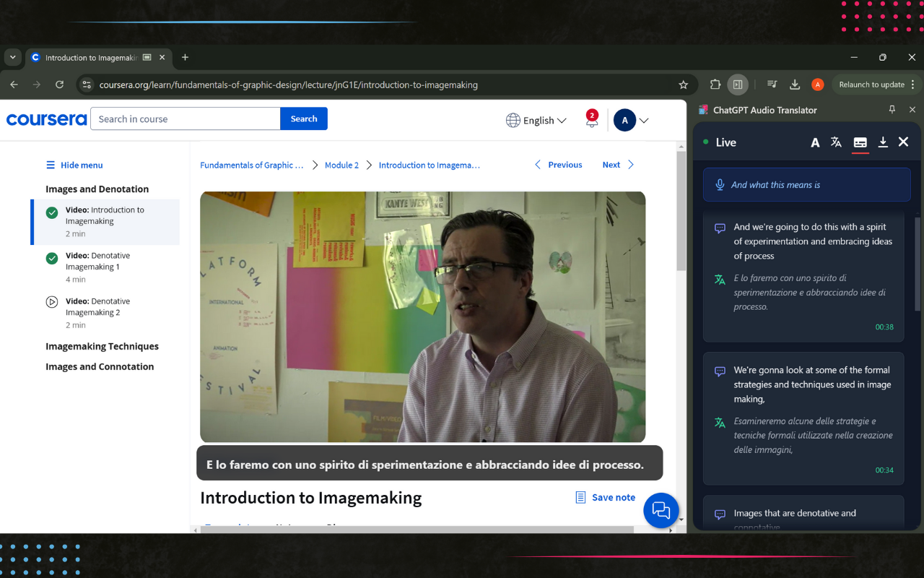Close the Live translation session
The image size is (924, 578).
903,142
